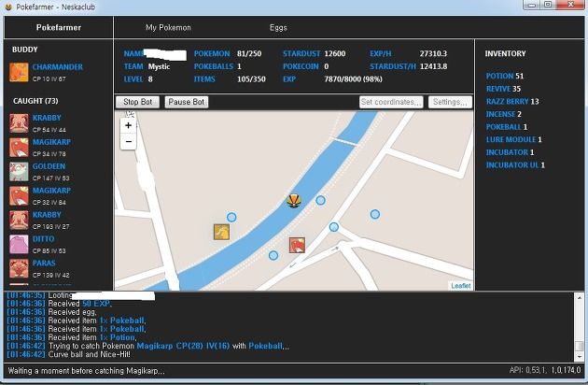Image resolution: width=588 pixels, height=385 pixels.
Task: Click Pokestop circle left of yellow marker
Action: [231, 217]
